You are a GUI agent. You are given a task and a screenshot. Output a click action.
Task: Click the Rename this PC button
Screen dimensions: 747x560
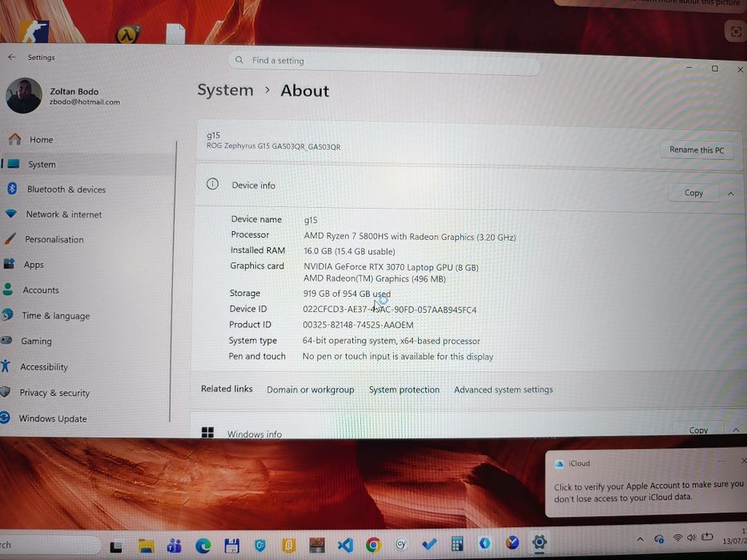[696, 150]
